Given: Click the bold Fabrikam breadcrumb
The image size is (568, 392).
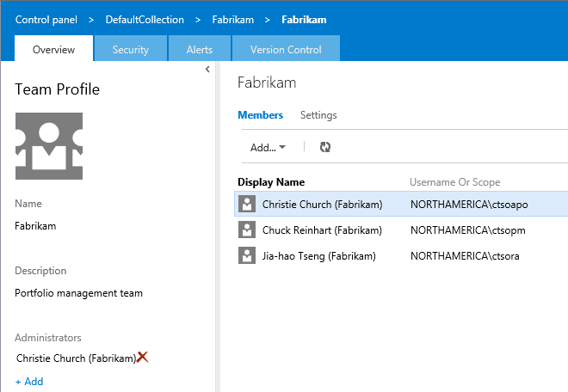Looking at the screenshot, I should (304, 20).
